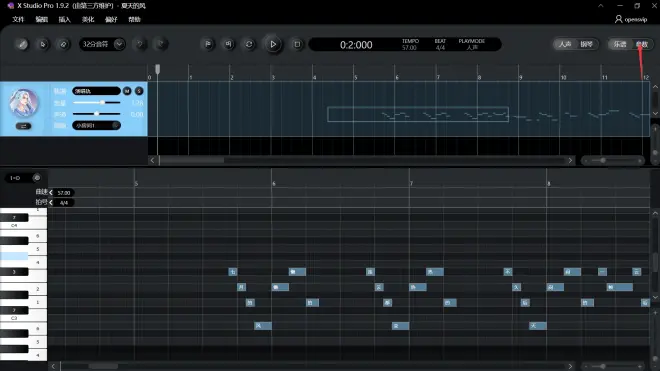Image resolution: width=660 pixels, height=371 pixels.
Task: Stop playback with the square button
Action: click(297, 44)
